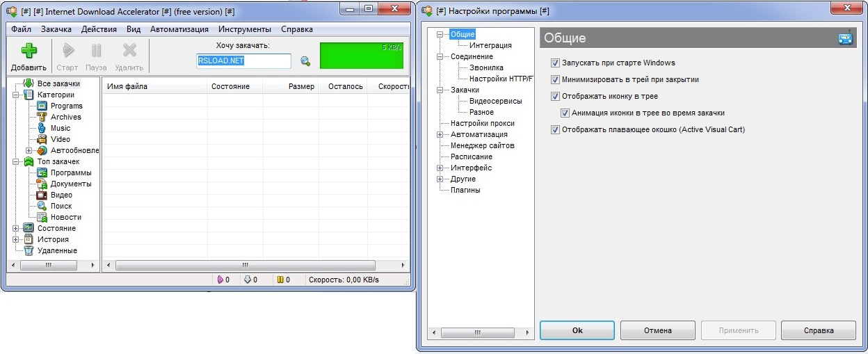Click the Старт play toolbar icon
The height and width of the screenshot is (354, 868).
click(x=67, y=51)
